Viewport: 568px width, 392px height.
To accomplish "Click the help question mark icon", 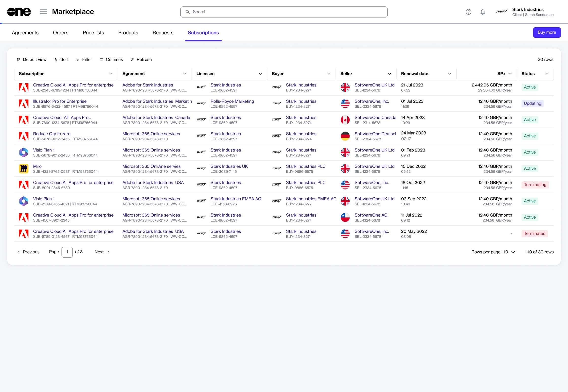I will pyautogui.click(x=468, y=12).
